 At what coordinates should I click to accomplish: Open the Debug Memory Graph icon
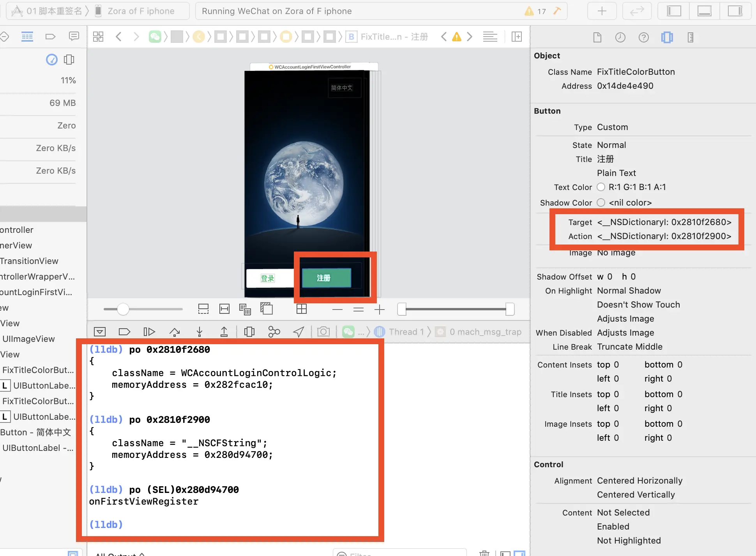(x=274, y=332)
